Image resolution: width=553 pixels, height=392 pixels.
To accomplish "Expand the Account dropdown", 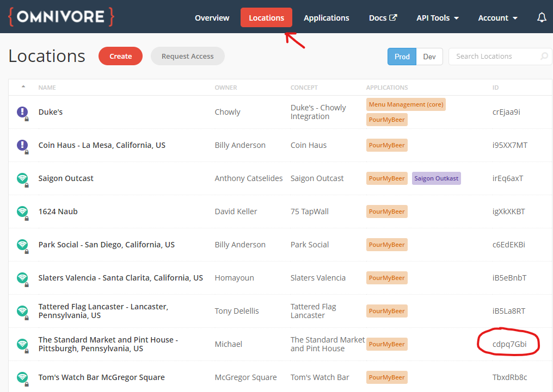I will pyautogui.click(x=497, y=18).
